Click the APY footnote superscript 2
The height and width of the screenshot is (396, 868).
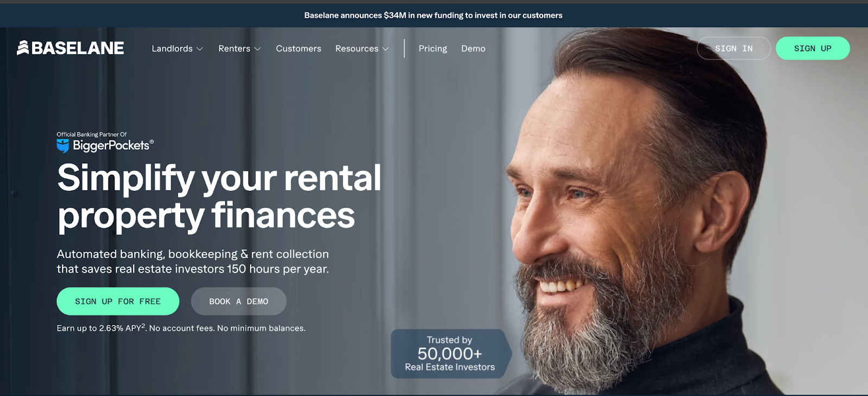[x=143, y=326]
